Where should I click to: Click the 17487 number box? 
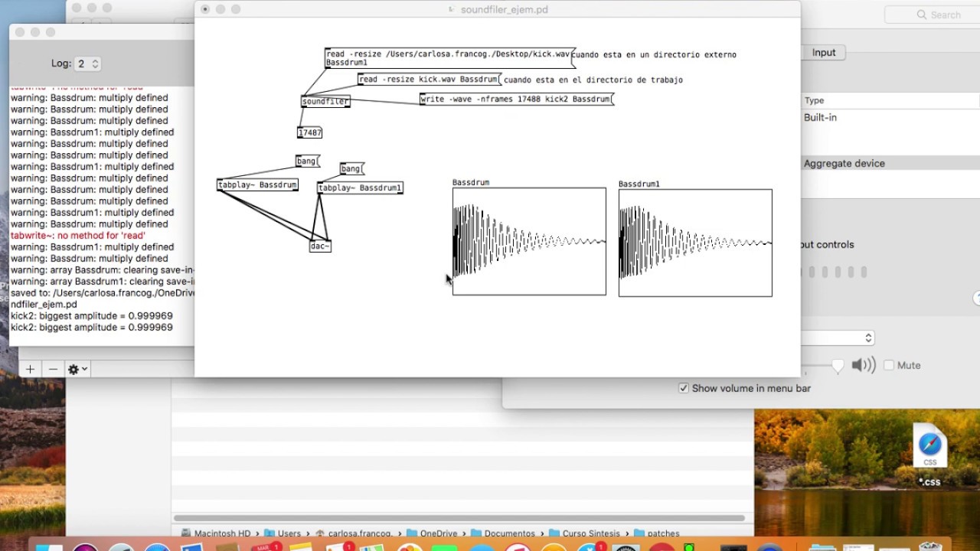[x=309, y=132]
